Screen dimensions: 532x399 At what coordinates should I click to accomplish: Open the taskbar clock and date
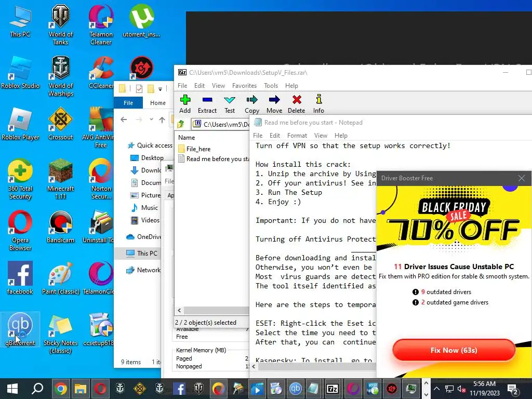coord(485,389)
